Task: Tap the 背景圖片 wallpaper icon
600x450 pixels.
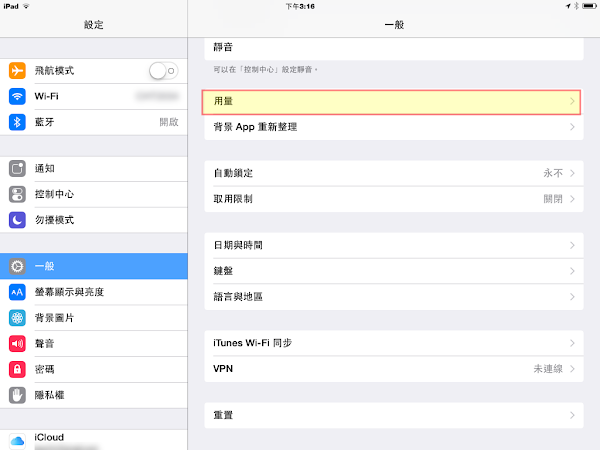Action: pos(17,317)
